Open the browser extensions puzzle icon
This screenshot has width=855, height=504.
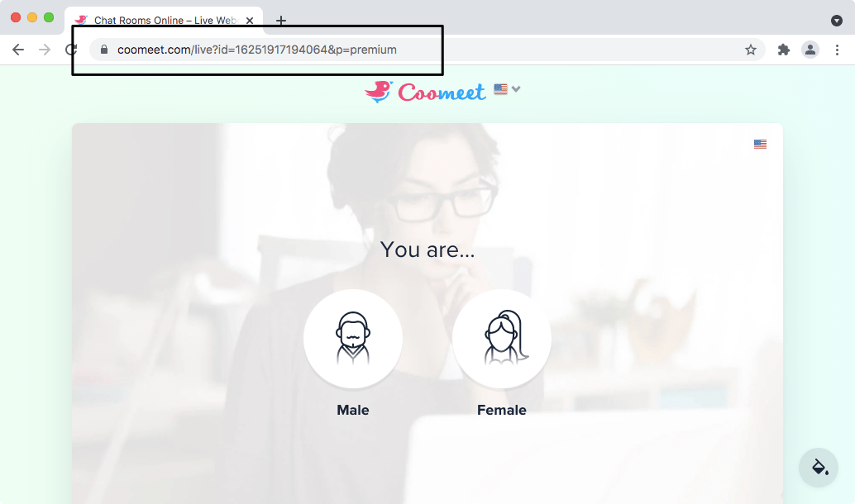784,50
